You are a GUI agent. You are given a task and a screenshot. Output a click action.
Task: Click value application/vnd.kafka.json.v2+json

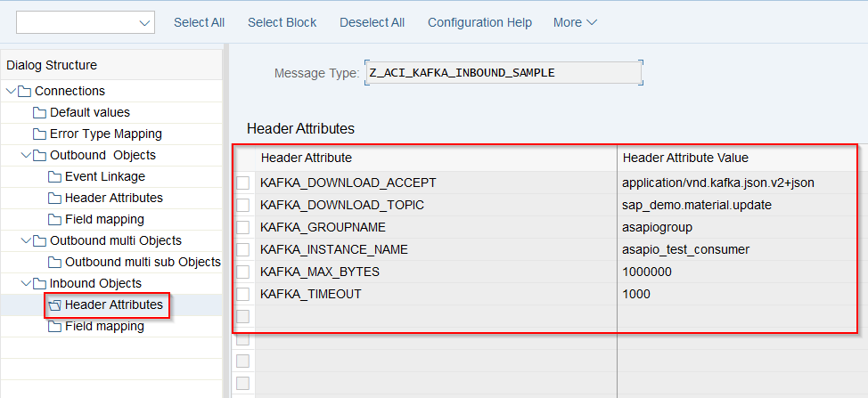pyautogui.click(x=718, y=183)
